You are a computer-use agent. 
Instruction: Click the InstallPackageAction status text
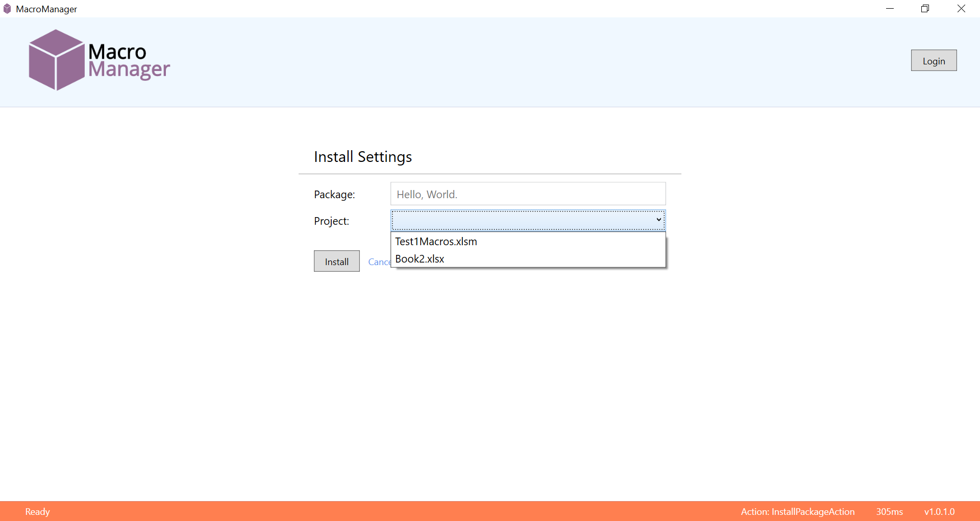797,511
